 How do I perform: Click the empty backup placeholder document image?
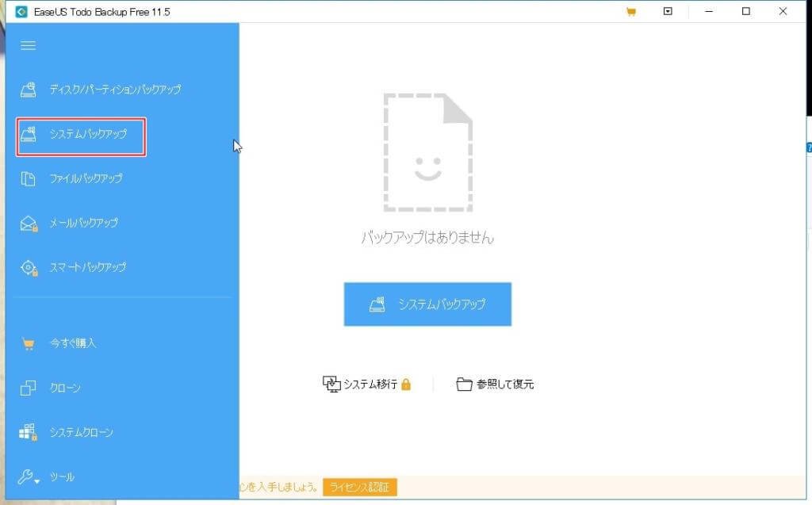click(x=427, y=152)
